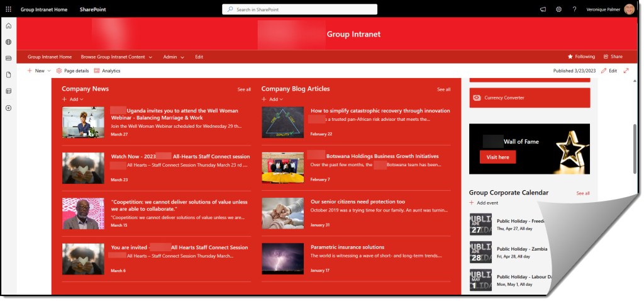Toggle the Following star for this site

coord(581,57)
